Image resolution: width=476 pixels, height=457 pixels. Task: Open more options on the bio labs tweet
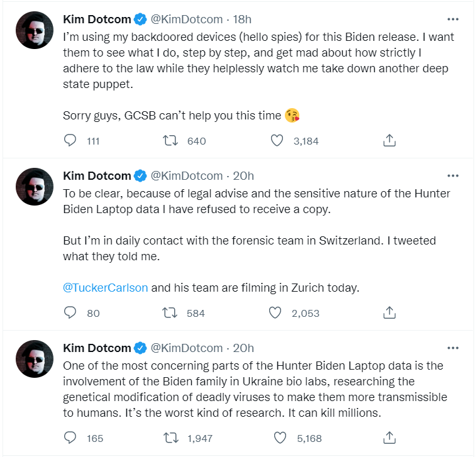(452, 348)
